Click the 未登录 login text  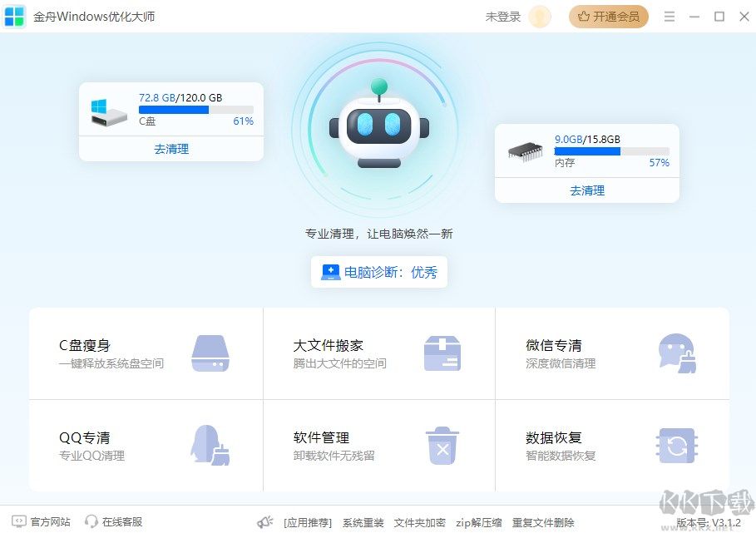click(503, 17)
